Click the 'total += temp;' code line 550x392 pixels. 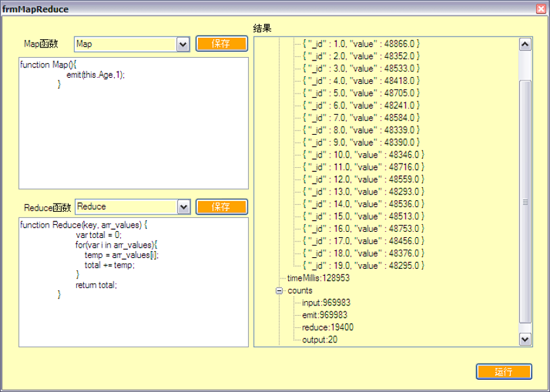click(x=109, y=265)
